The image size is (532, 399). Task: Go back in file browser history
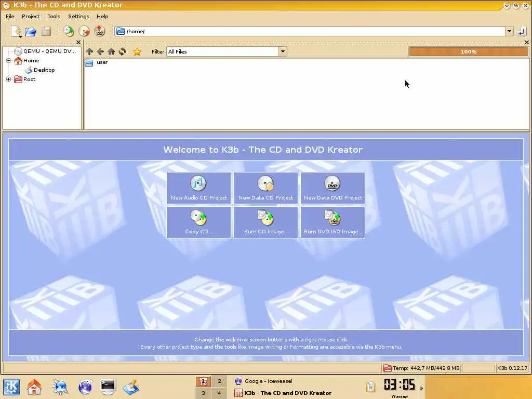point(100,51)
